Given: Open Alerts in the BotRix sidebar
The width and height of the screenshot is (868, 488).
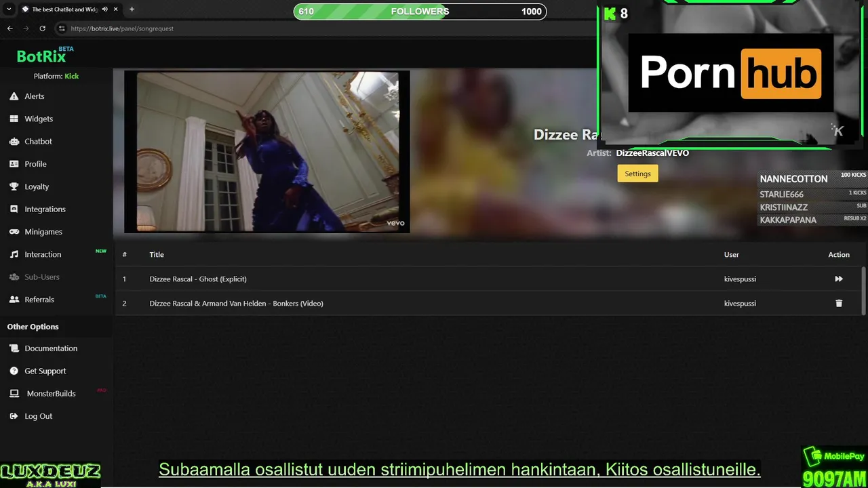Looking at the screenshot, I should 35,96.
